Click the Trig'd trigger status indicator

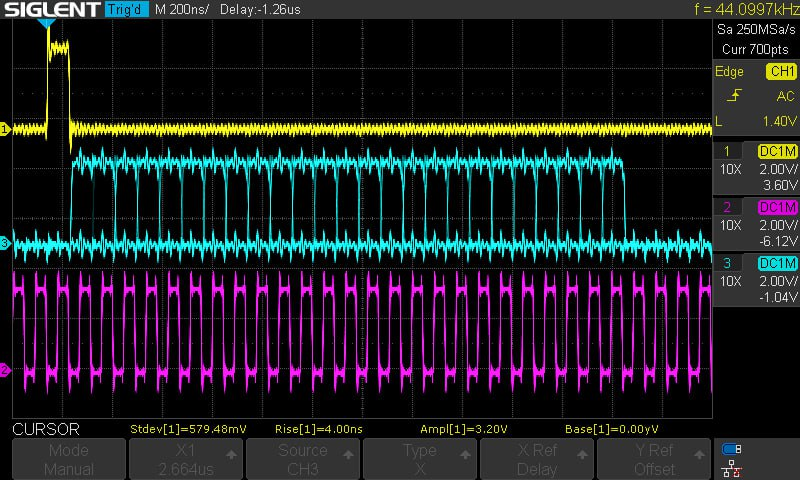click(126, 9)
